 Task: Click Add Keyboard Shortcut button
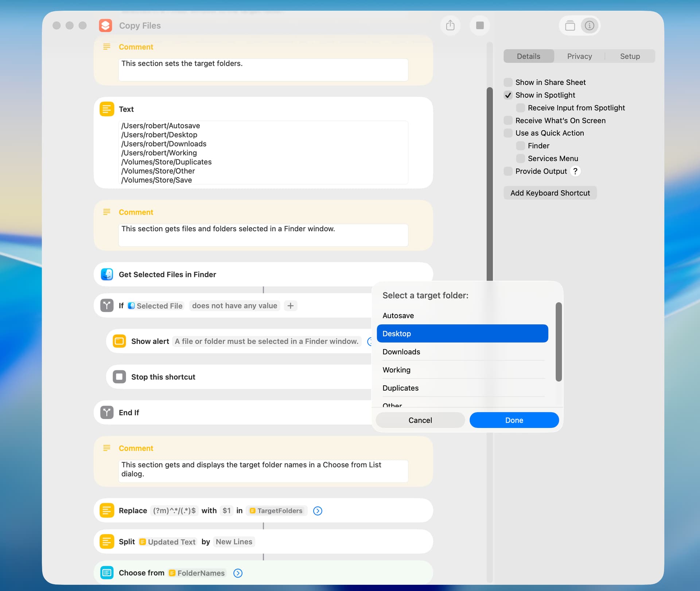pyautogui.click(x=550, y=193)
